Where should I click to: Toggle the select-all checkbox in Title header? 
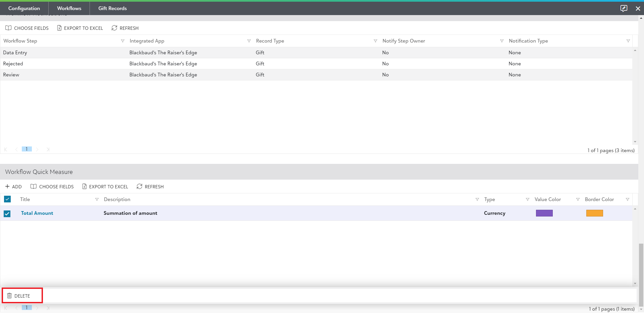(7, 199)
